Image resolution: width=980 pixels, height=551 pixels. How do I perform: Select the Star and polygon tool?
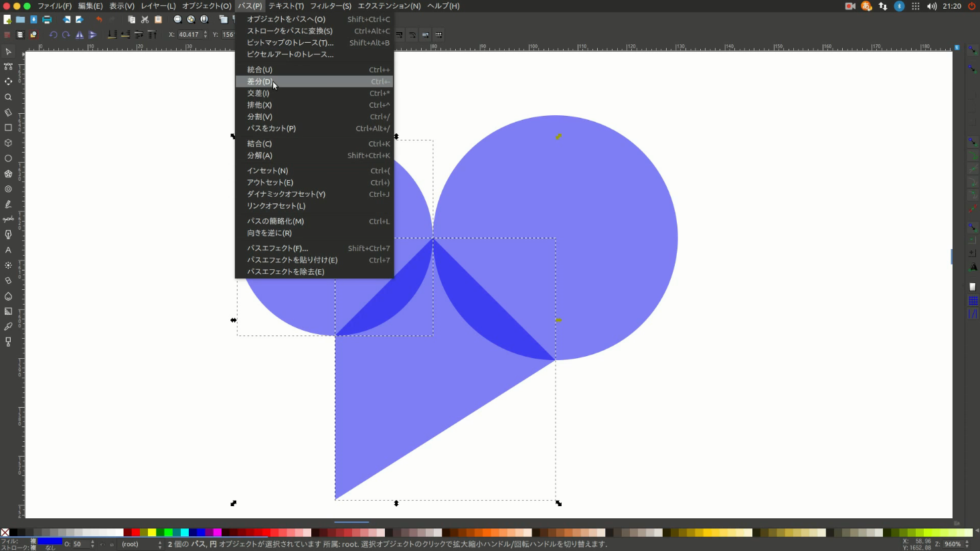(8, 173)
